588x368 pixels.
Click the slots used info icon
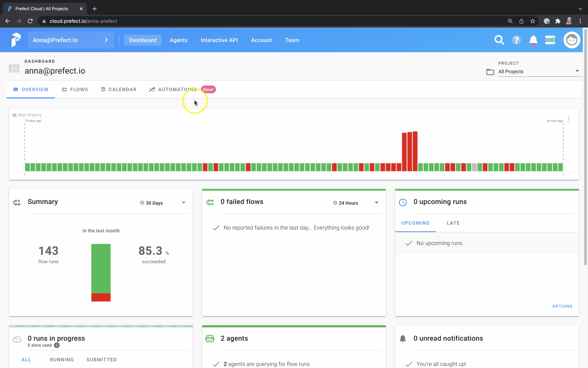(x=57, y=345)
